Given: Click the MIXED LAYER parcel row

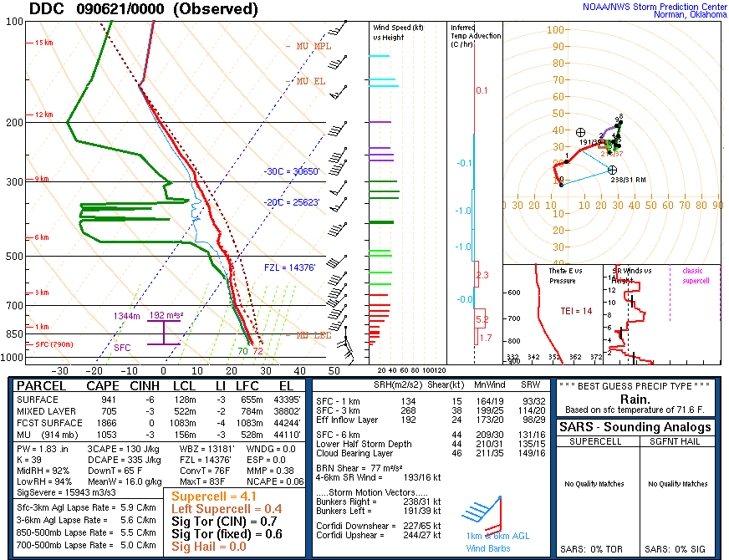Looking at the screenshot, I should (x=159, y=411).
